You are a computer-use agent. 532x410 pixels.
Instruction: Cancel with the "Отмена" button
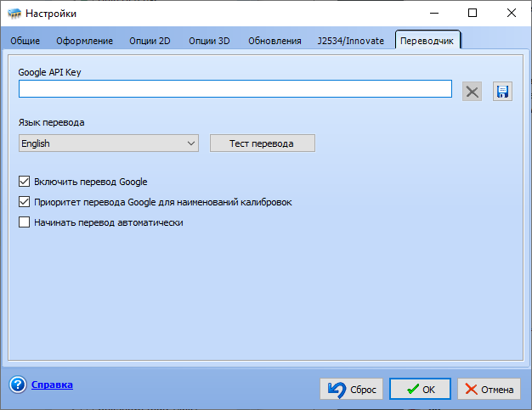pos(489,389)
